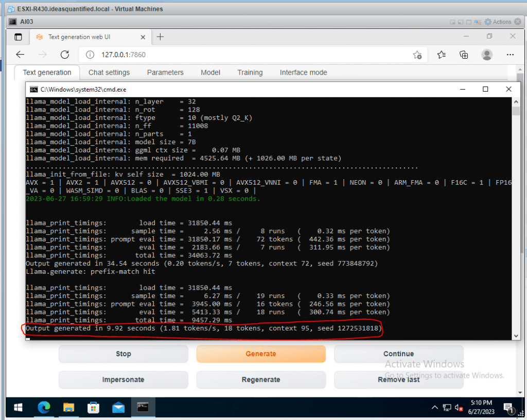Click the Stop button
Image resolution: width=527 pixels, height=420 pixels.
(x=124, y=354)
